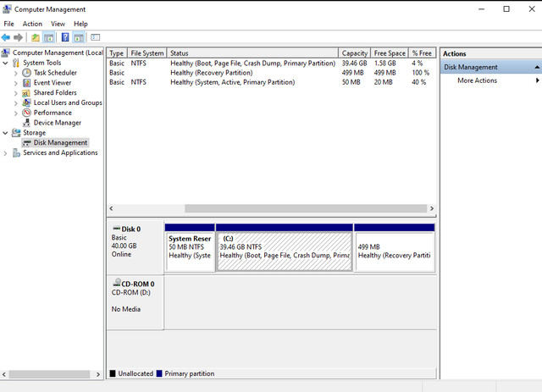Collapse the Storage node
Image resolution: width=542 pixels, height=392 pixels.
pos(5,133)
